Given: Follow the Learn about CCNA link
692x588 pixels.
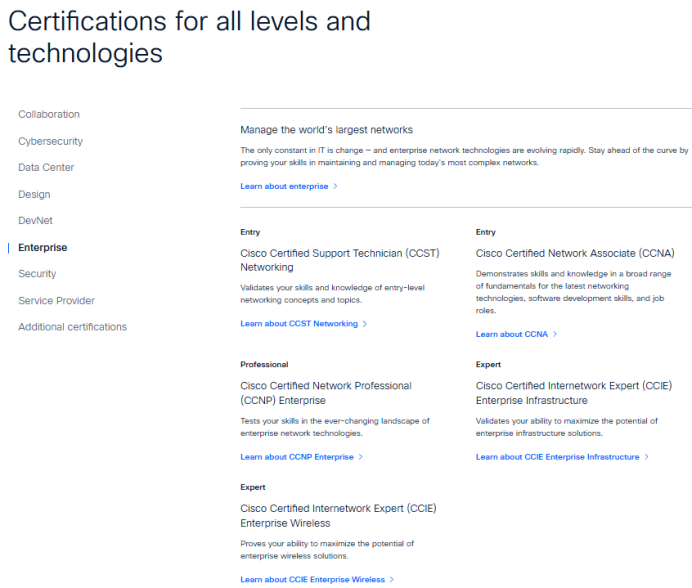Looking at the screenshot, I should 511,334.
